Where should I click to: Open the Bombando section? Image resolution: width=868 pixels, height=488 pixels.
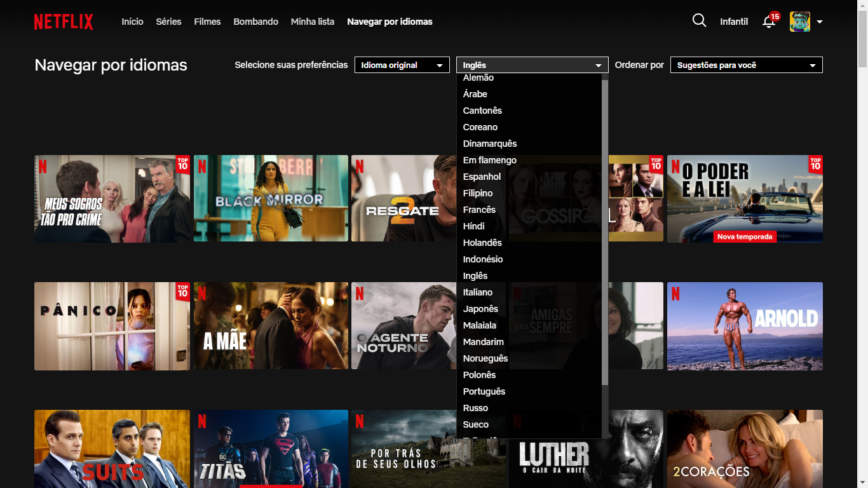[x=255, y=22]
